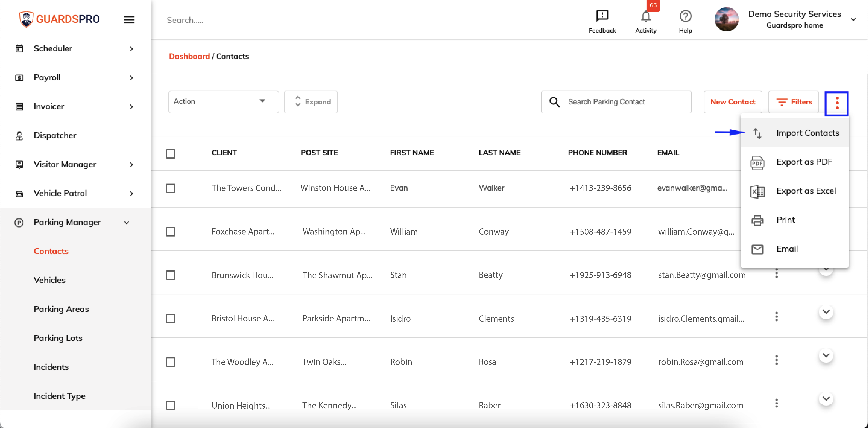Open Incidents submenu item

tap(51, 367)
